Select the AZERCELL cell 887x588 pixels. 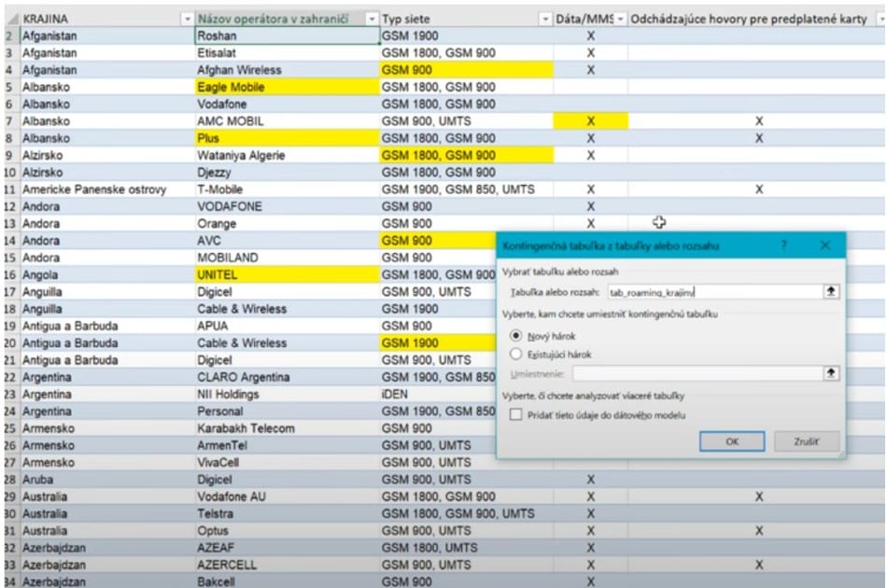[x=288, y=565]
